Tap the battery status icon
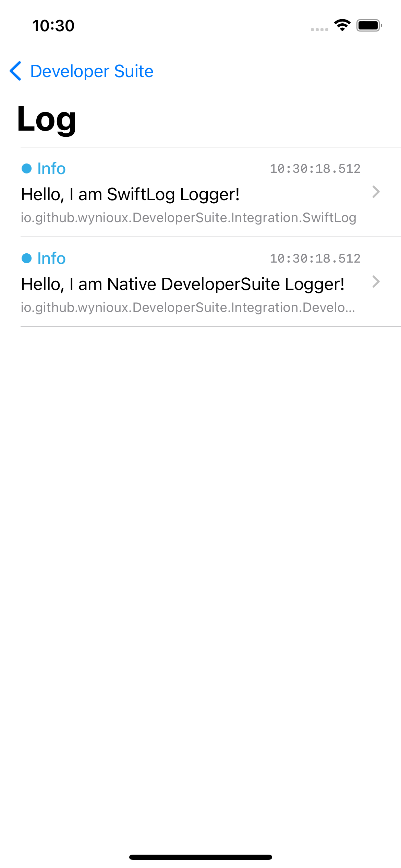This screenshot has width=401, height=868. tap(369, 25)
